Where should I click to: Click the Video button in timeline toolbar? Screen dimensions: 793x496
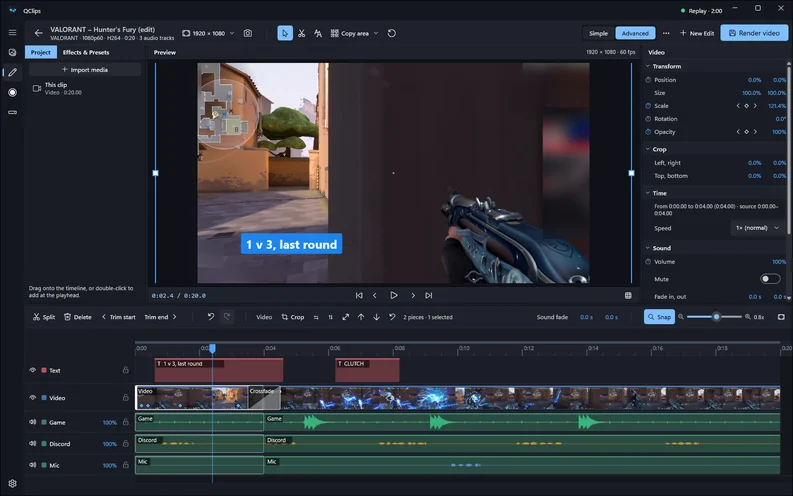264,317
